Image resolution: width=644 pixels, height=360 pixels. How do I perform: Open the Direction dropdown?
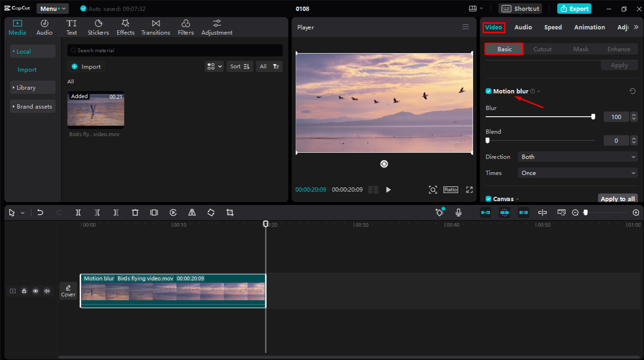(x=578, y=157)
